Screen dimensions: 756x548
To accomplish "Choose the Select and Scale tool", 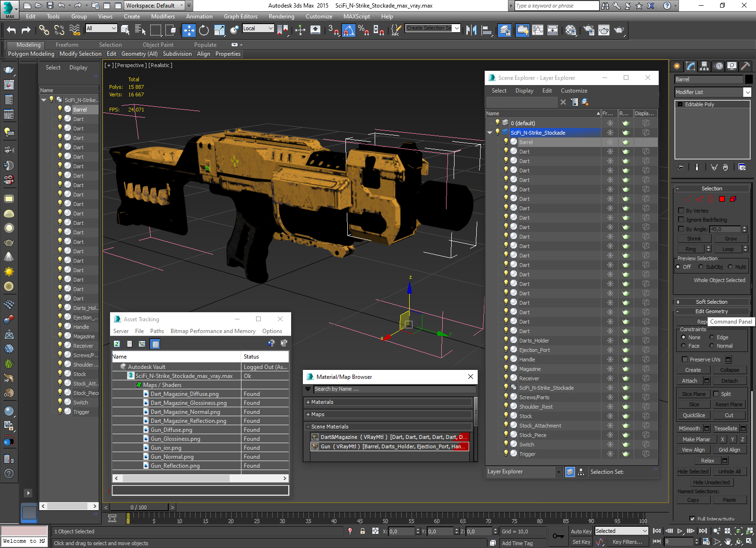I will point(219,30).
